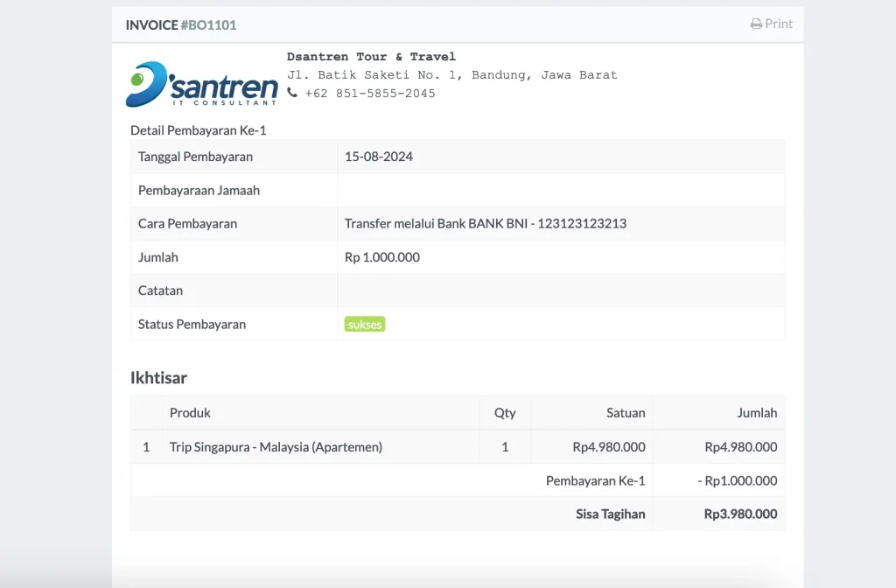This screenshot has height=588, width=896.
Task: Click the bank transfer BNI details
Action: point(486,223)
